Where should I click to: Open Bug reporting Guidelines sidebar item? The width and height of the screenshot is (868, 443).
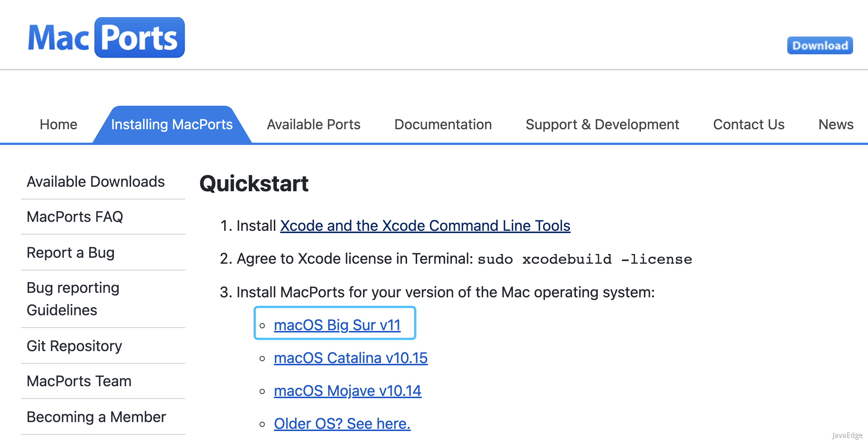coord(73,299)
